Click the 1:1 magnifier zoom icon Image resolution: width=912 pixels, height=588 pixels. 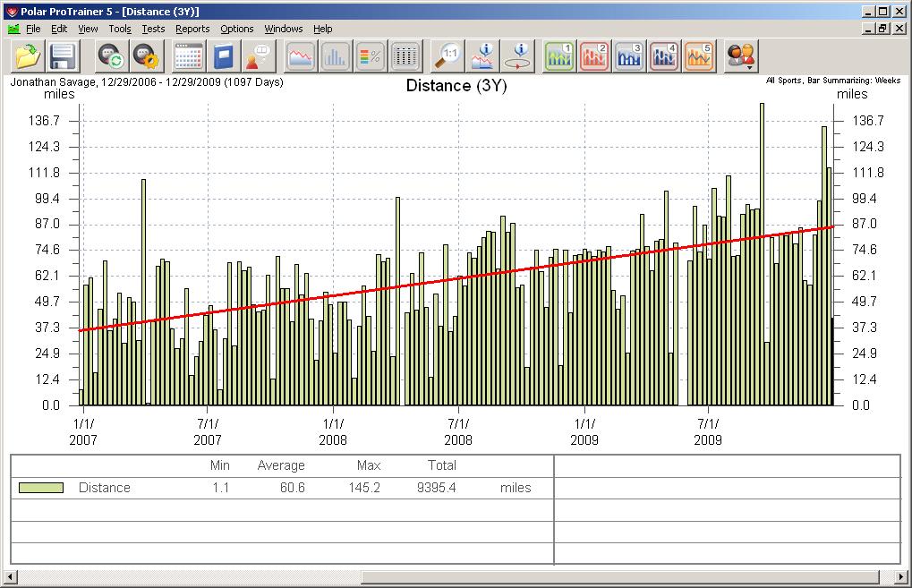point(448,56)
